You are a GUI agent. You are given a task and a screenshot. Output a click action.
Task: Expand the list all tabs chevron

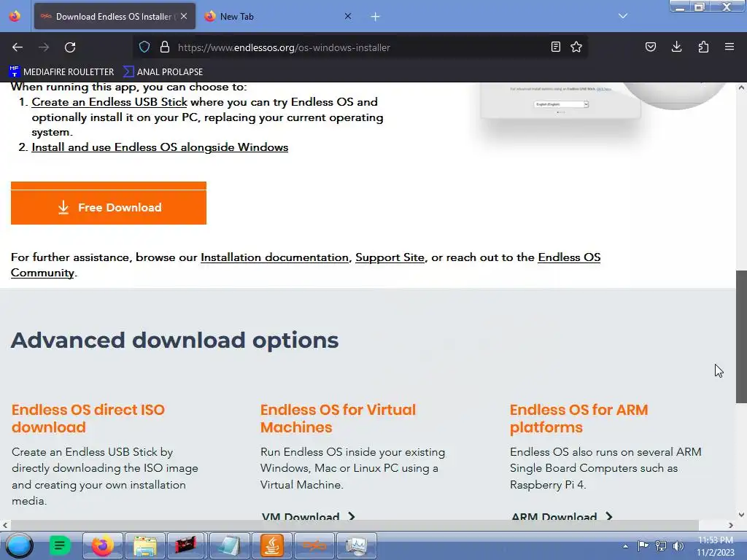pos(623,16)
